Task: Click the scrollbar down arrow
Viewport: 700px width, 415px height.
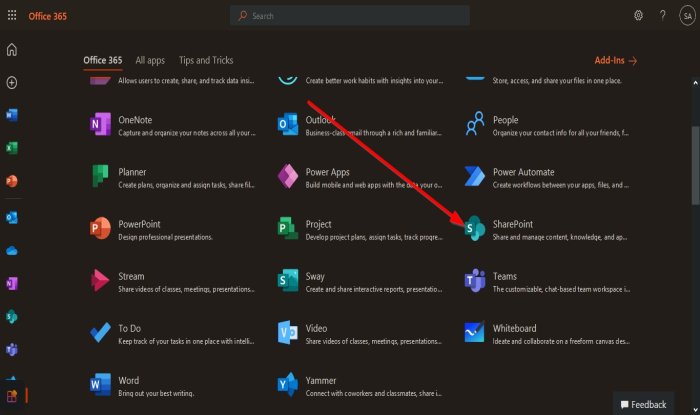Action: pos(695,410)
